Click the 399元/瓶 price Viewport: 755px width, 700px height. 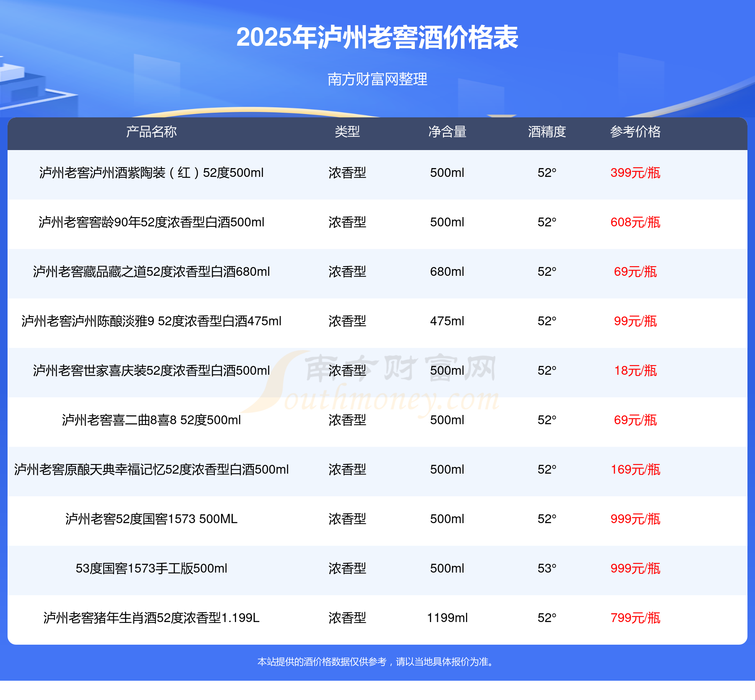tap(635, 173)
